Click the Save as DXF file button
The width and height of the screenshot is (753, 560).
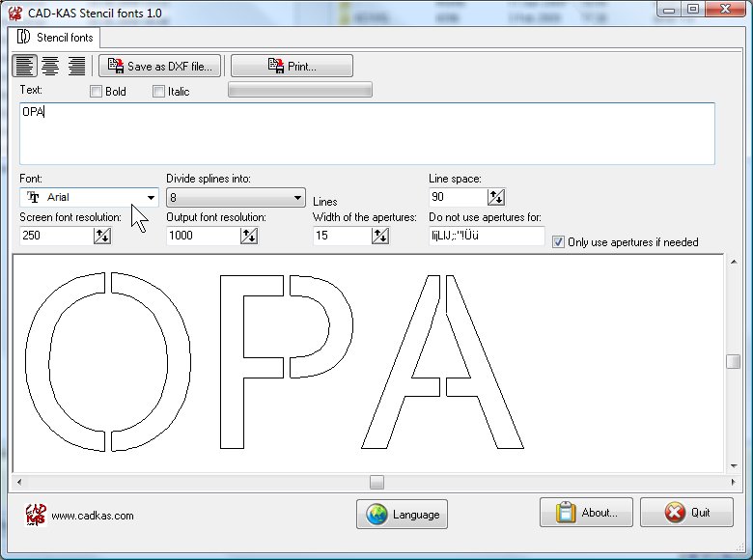160,67
